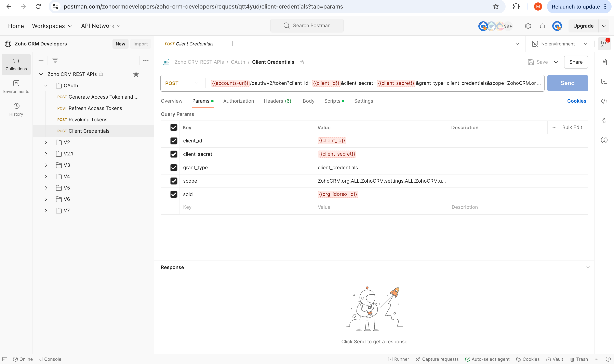Screen dimensions: 614x364
Task: Expand the V3 folder
Action: point(46,165)
